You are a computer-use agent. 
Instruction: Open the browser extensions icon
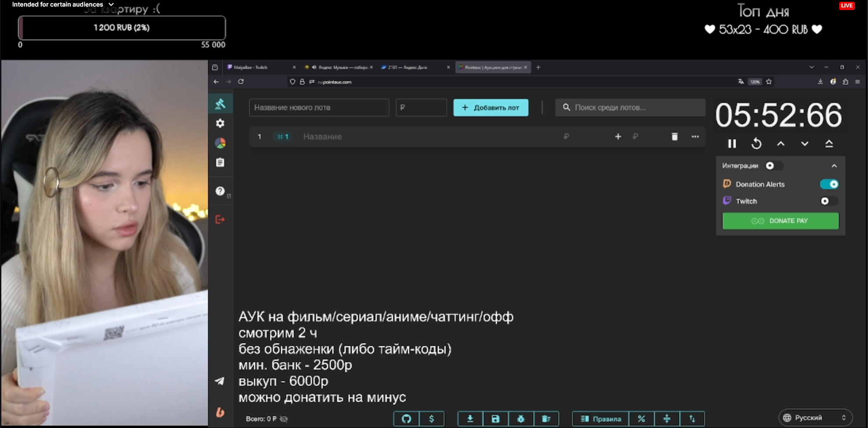(845, 82)
